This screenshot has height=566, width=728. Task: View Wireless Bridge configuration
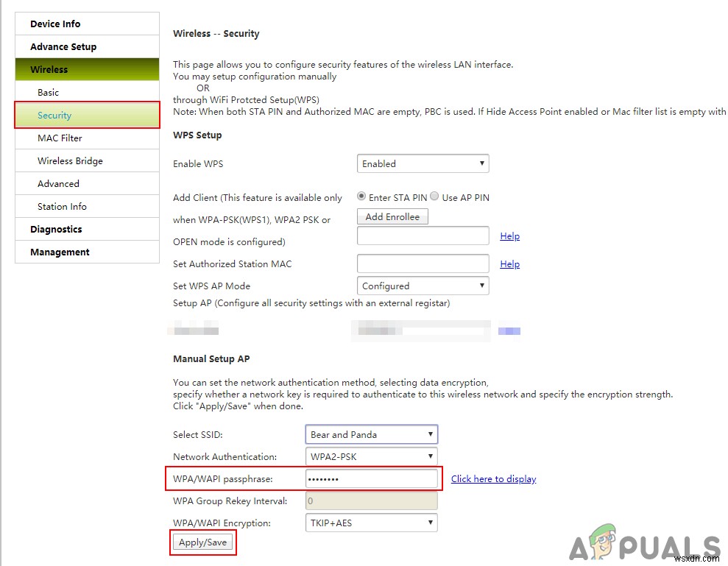[71, 160]
